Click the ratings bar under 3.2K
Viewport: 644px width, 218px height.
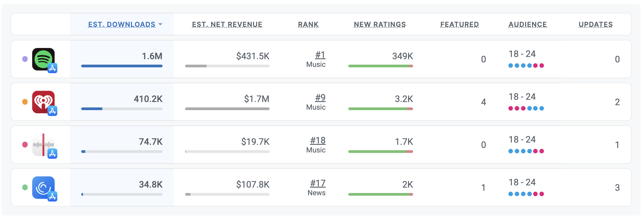pyautogui.click(x=380, y=109)
